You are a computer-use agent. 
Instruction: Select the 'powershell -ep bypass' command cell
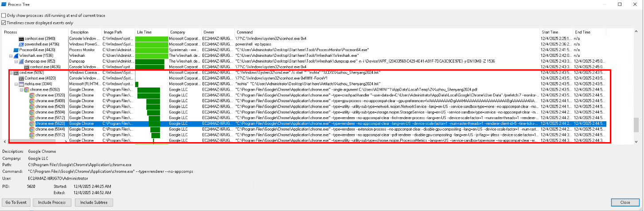(387, 44)
